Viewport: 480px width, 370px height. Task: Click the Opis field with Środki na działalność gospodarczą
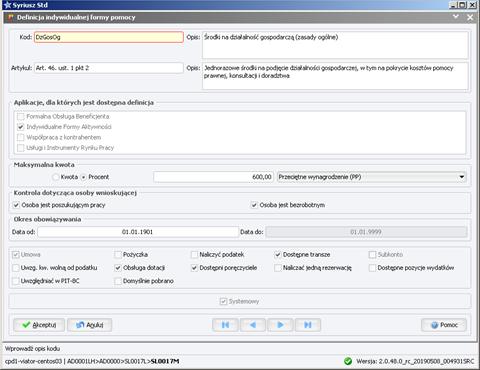click(x=335, y=45)
